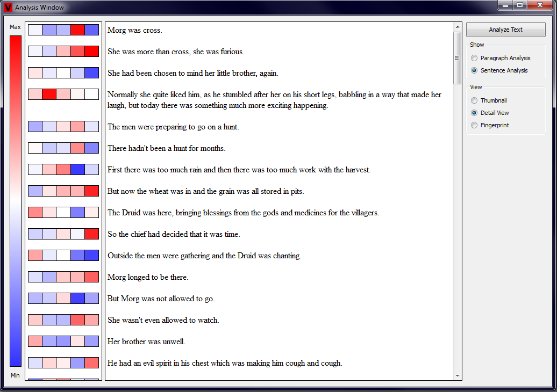Click heat-map row beside 'The Druid was here' sentence
The height and width of the screenshot is (392, 557).
tap(63, 213)
